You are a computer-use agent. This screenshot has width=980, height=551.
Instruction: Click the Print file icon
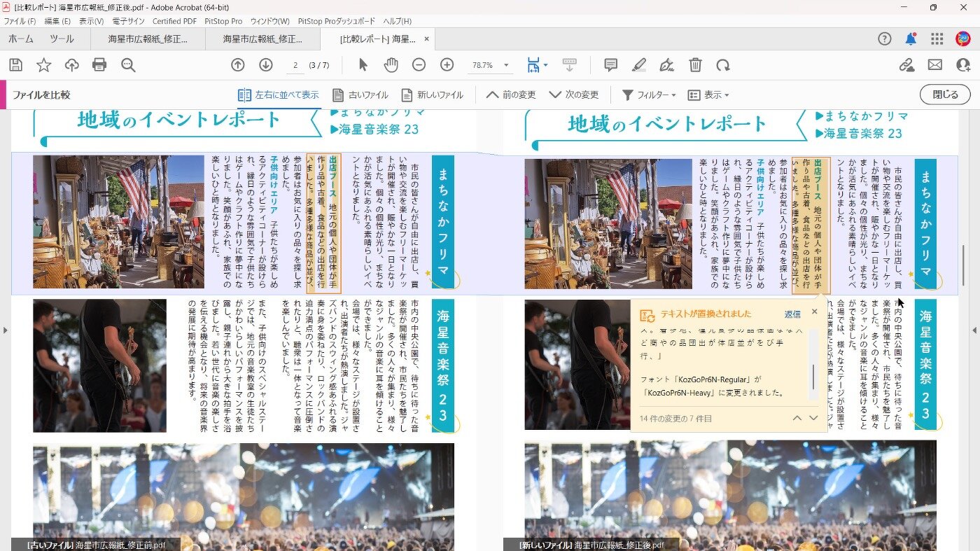tap(99, 65)
